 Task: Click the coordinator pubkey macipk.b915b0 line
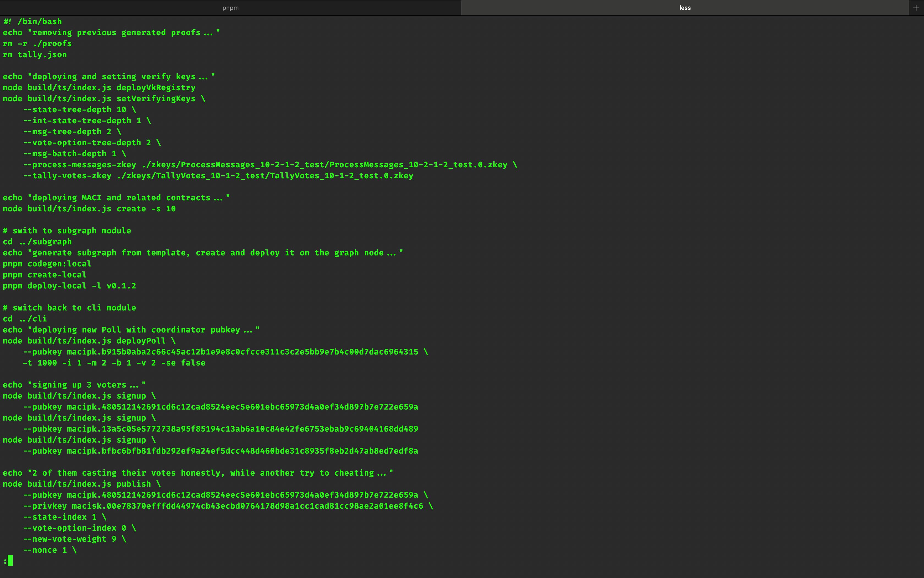[x=226, y=352]
